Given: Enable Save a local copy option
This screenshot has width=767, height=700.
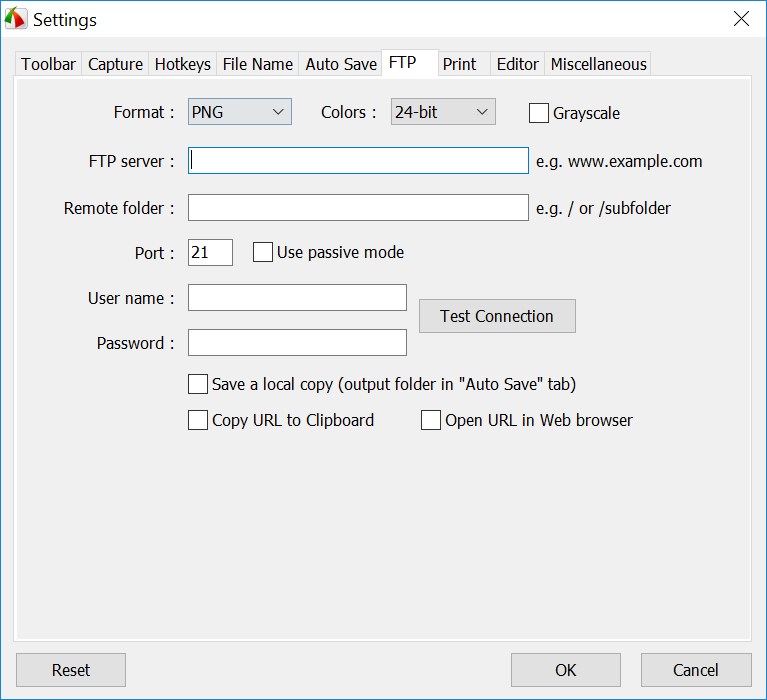Looking at the screenshot, I should (198, 384).
